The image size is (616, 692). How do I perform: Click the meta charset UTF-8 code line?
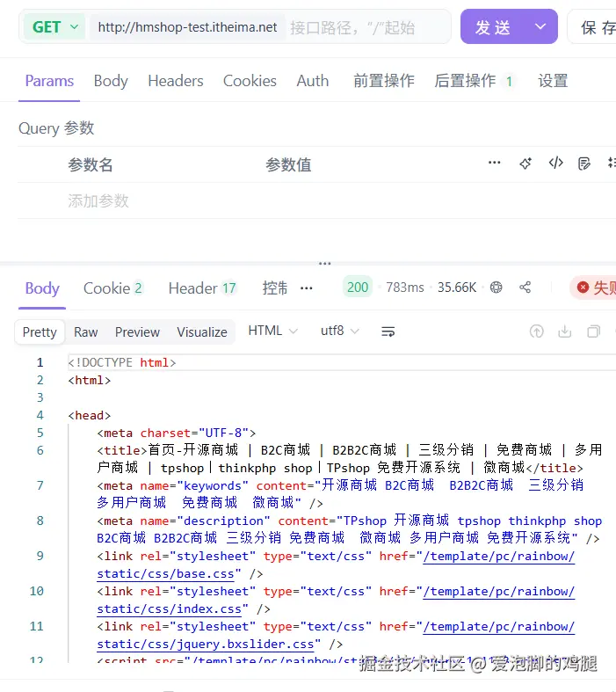[177, 433]
